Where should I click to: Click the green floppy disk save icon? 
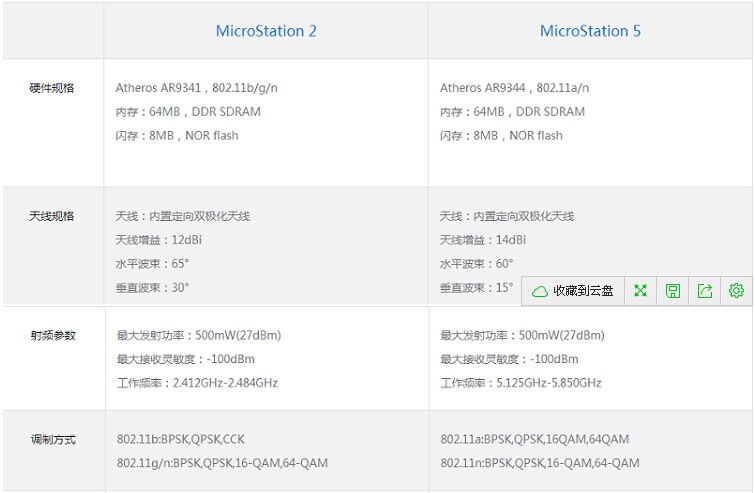click(x=673, y=291)
